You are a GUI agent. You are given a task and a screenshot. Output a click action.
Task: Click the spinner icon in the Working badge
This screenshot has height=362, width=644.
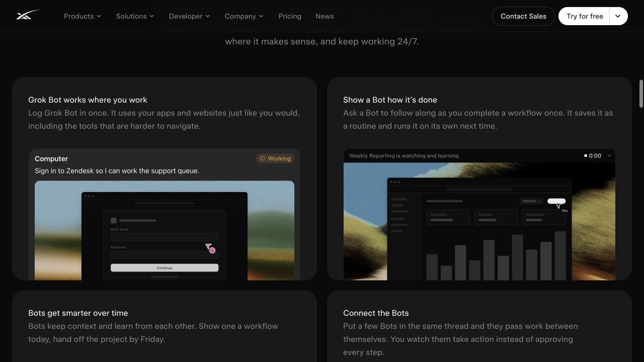point(262,158)
